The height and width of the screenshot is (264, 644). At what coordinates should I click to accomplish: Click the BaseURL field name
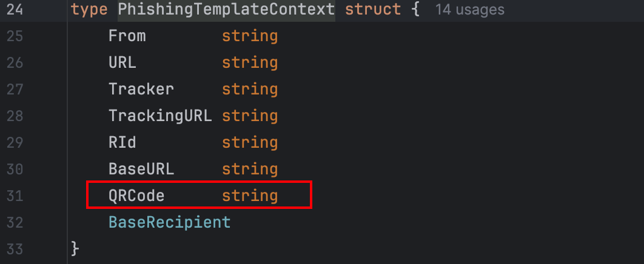141,169
